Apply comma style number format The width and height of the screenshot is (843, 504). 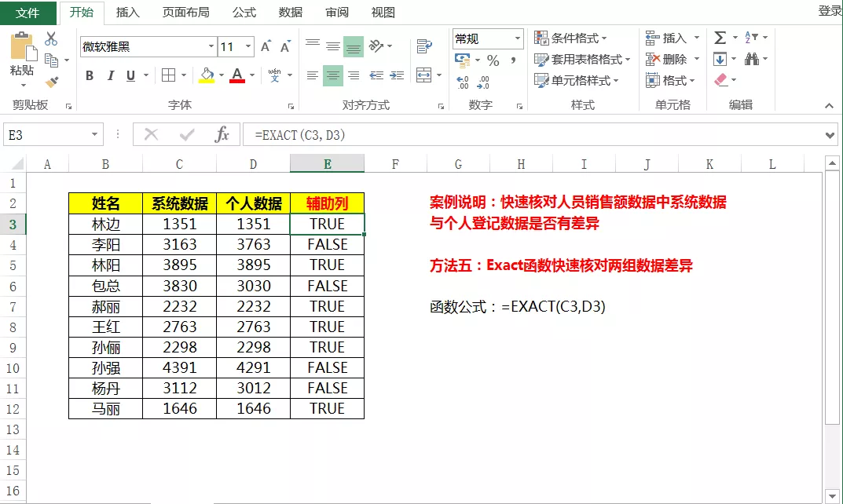point(514,60)
